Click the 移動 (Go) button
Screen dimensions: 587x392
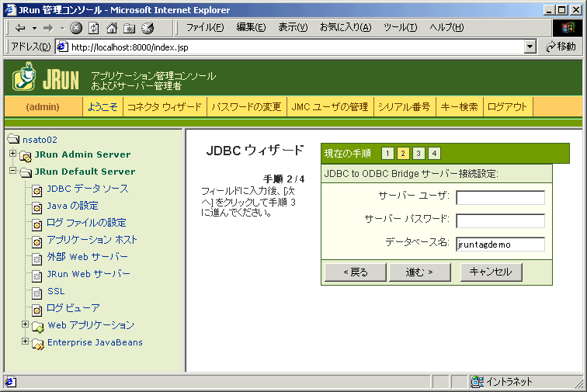point(561,47)
